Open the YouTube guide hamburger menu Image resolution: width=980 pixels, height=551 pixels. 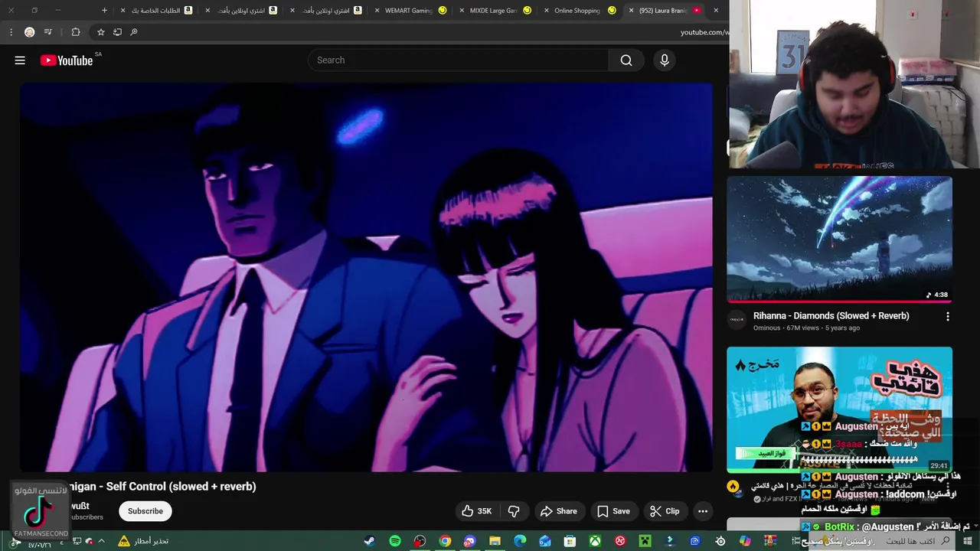20,60
